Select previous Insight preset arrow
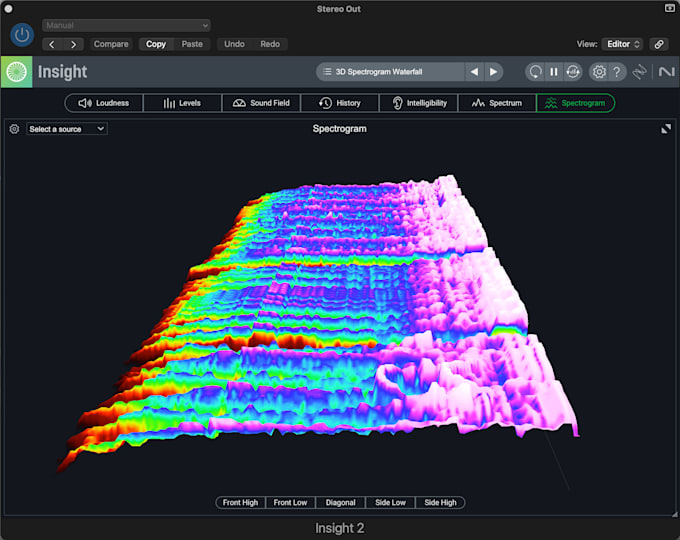The height and width of the screenshot is (540, 680). click(474, 72)
